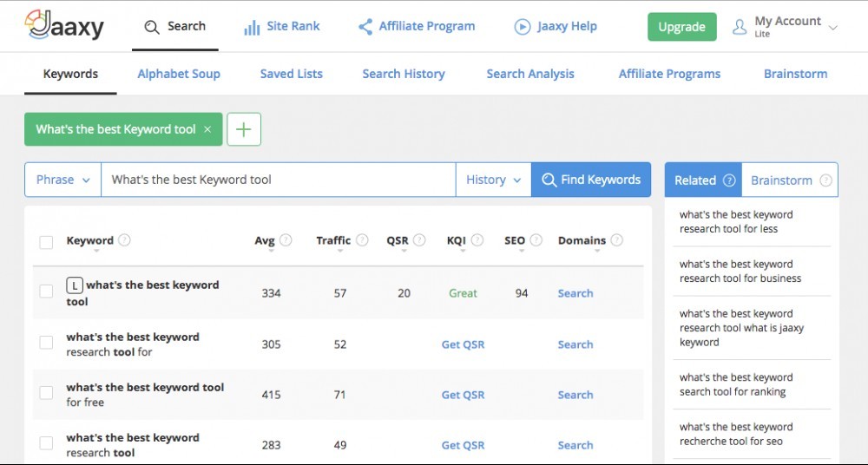Select related keyword "search tool for ranking"
The width and height of the screenshot is (868, 465).
pyautogui.click(x=736, y=384)
